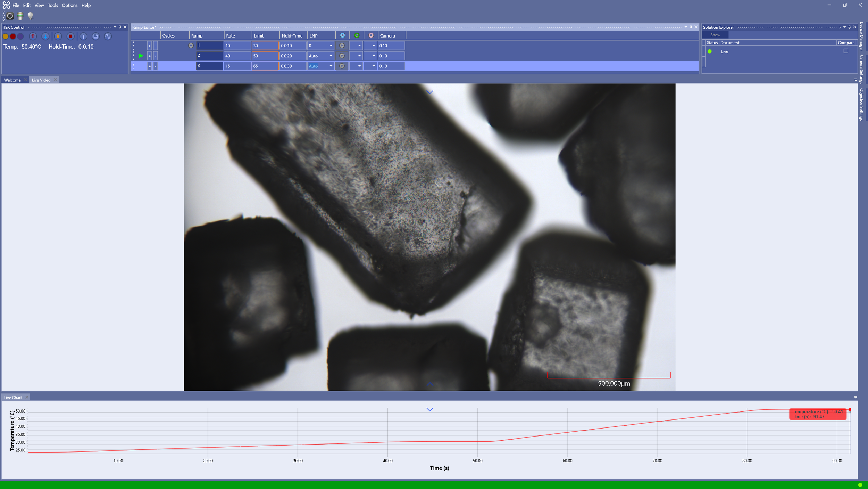868x489 pixels.
Task: Open the objective changer icon on the toolbar
Action: 20,16
